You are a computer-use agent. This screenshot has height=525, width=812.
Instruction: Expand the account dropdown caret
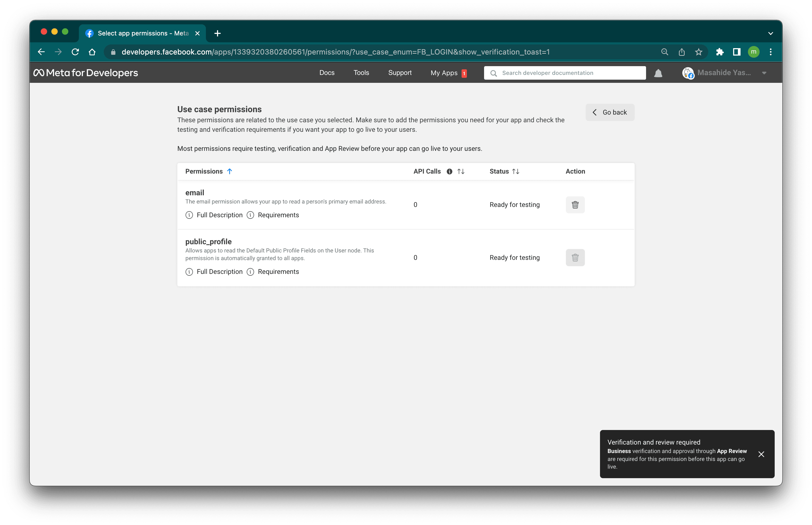point(764,73)
